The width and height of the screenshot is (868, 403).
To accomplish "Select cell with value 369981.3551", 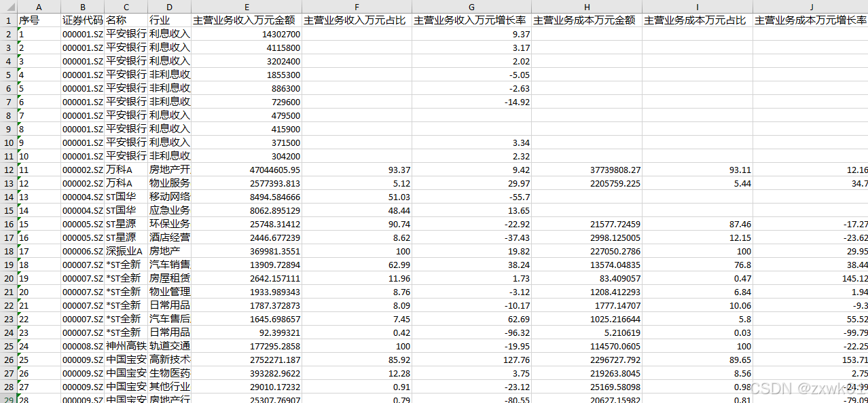I will pyautogui.click(x=247, y=251).
